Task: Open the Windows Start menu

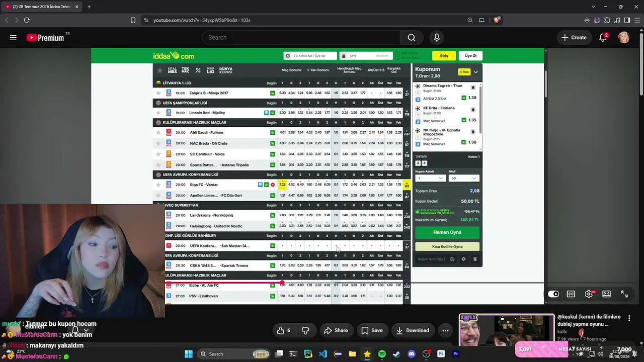Action: click(x=189, y=354)
